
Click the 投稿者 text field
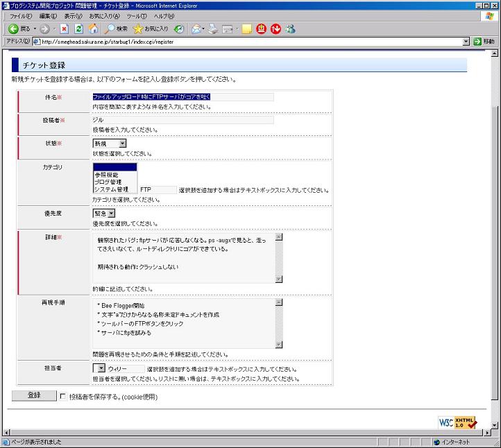tap(183, 120)
